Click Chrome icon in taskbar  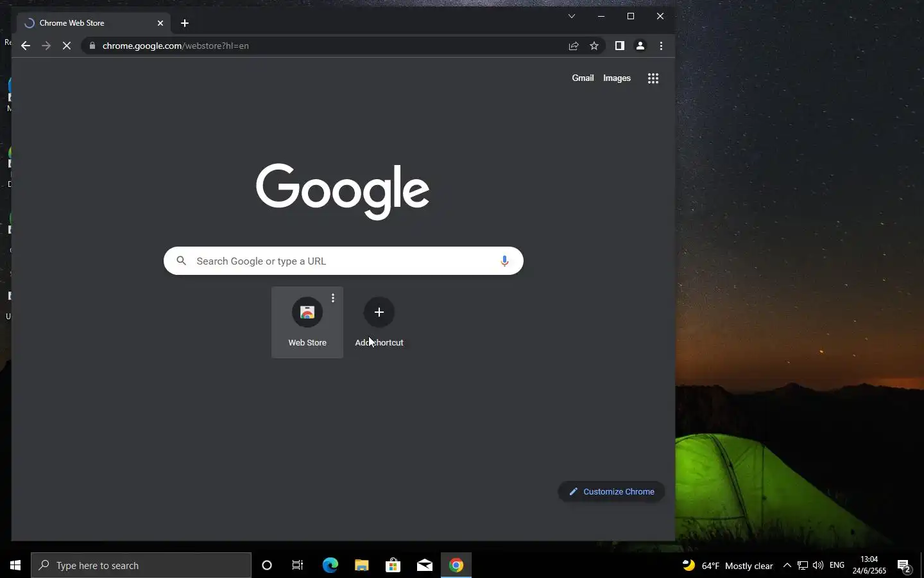point(456,565)
